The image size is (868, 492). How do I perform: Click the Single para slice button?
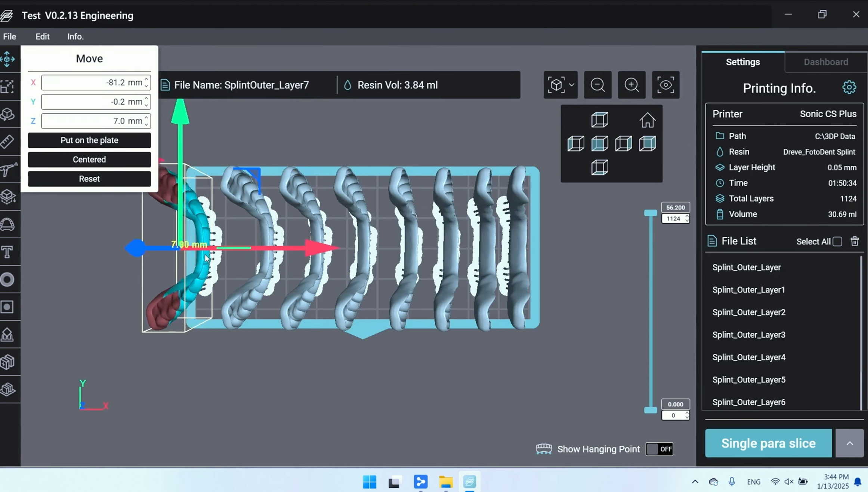coord(768,443)
